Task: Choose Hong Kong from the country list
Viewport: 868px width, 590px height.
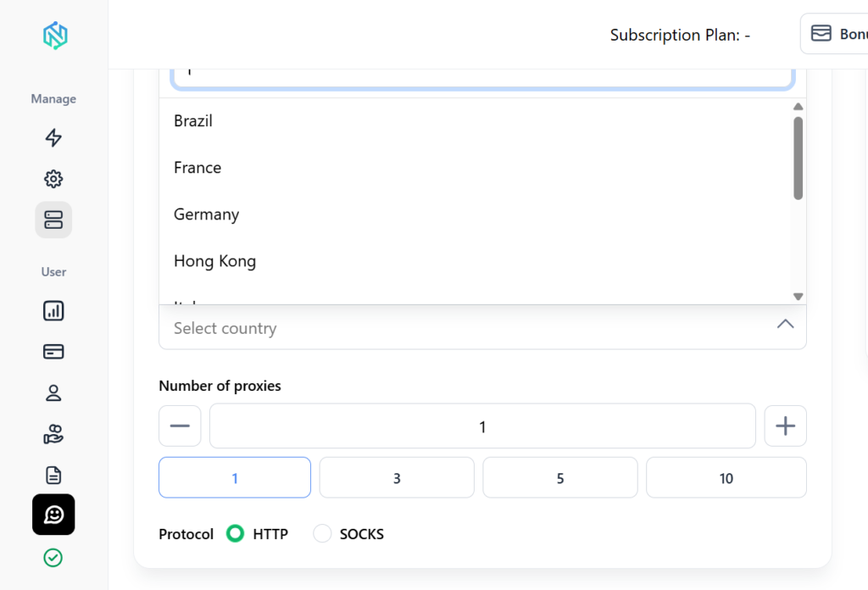Action: click(x=476, y=261)
